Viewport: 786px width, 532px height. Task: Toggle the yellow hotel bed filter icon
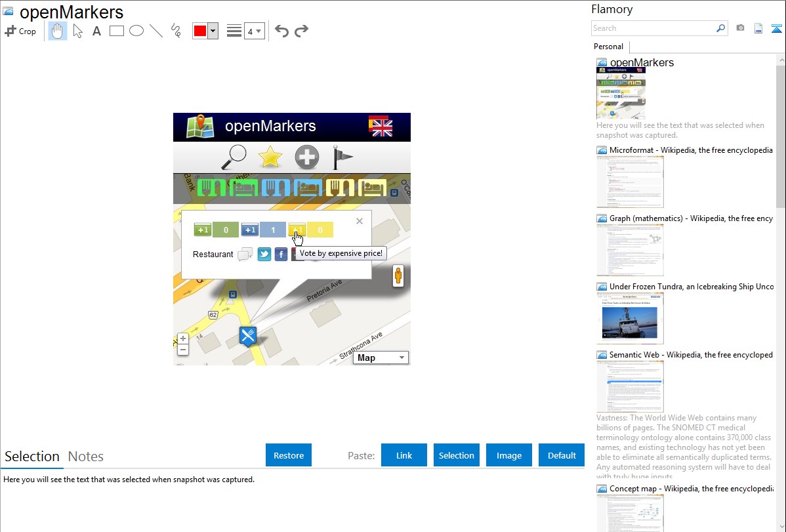[x=372, y=188]
